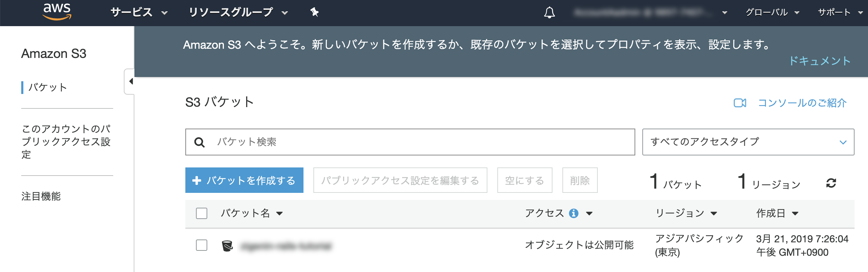The height and width of the screenshot is (272, 868).
Task: Select バケット in the sidebar
Action: point(48,87)
